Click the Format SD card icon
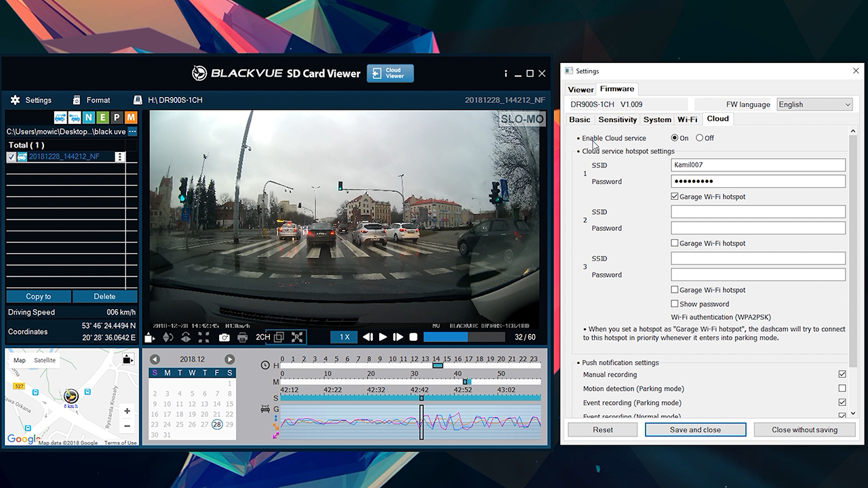The width and height of the screenshot is (868, 488). 77,100
